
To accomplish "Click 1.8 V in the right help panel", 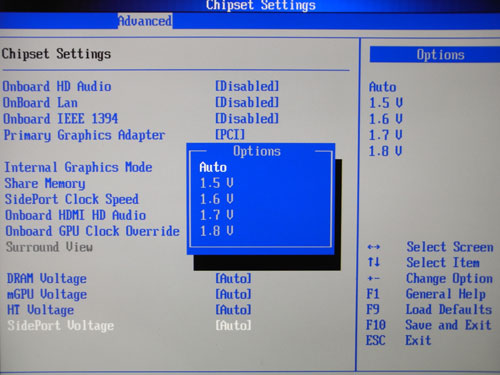I will [x=386, y=151].
